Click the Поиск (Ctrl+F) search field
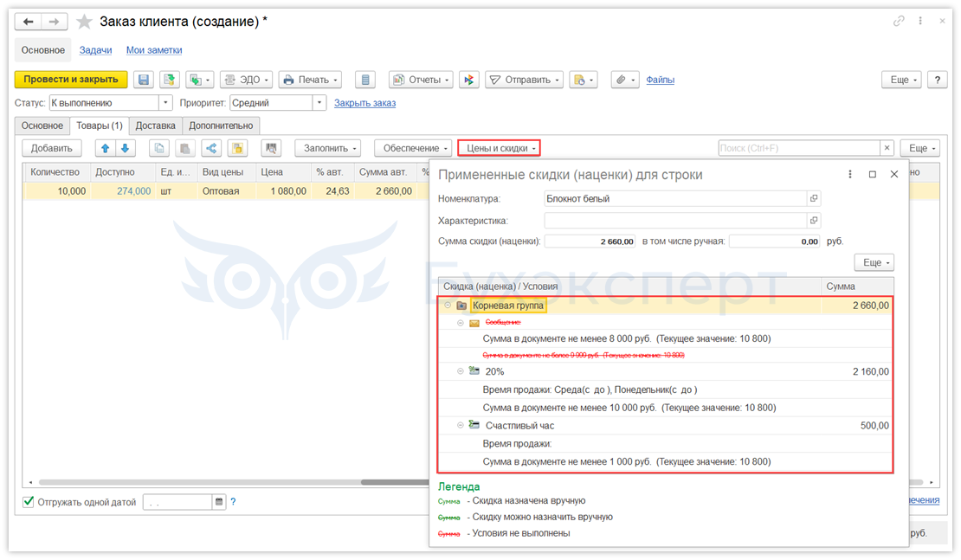Screen dimensions: 961x560 pyautogui.click(x=799, y=148)
